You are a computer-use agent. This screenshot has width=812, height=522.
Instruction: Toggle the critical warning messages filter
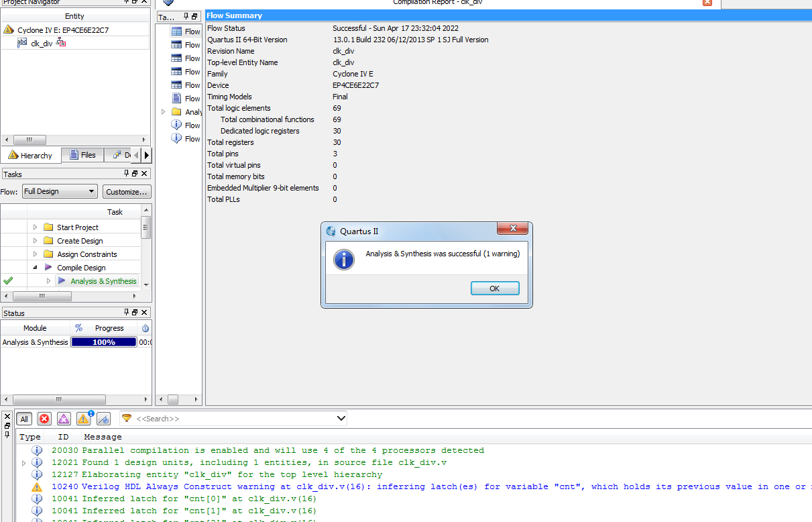pos(64,419)
